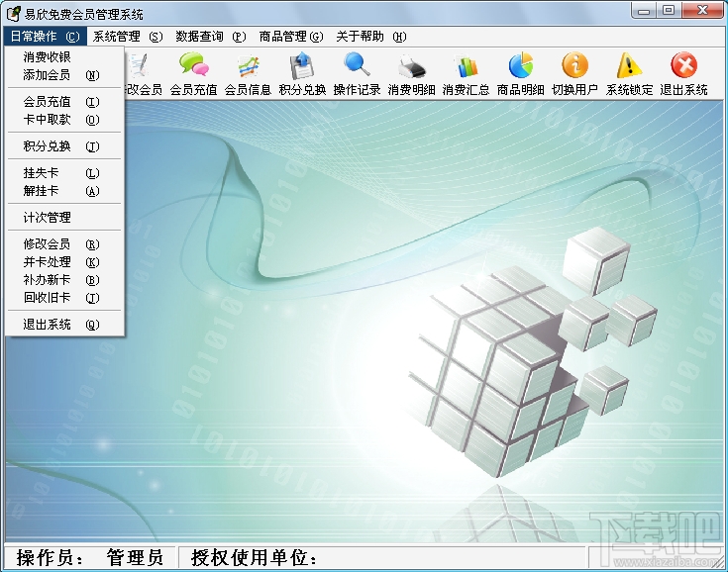Close the window with title-bar X
This screenshot has width=728, height=572.
click(702, 11)
